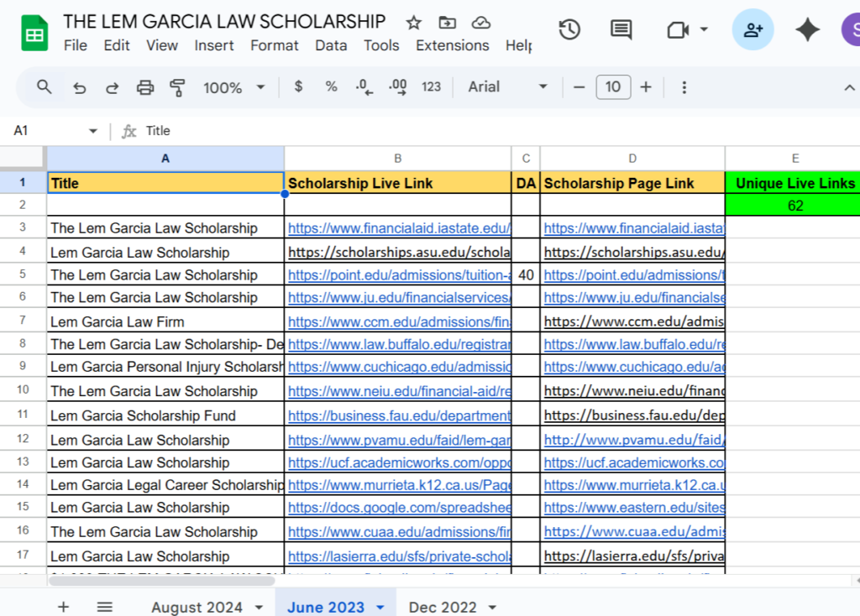Activate the paint format tool
This screenshot has height=616, width=860.
pyautogui.click(x=177, y=87)
